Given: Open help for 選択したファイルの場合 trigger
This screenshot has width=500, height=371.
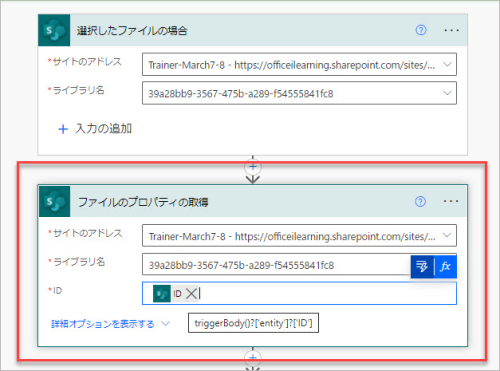Looking at the screenshot, I should (421, 30).
